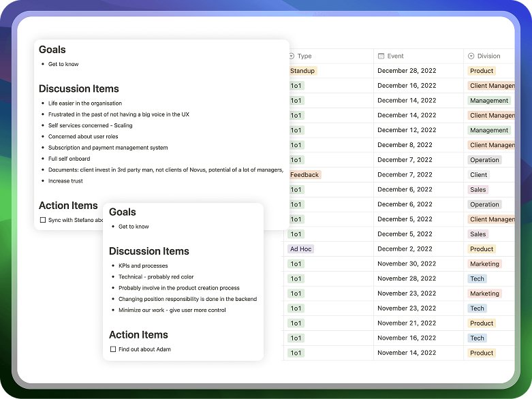The height and width of the screenshot is (399, 532).
Task: Click the 1o1 tag in November 28 row
Action: click(296, 278)
